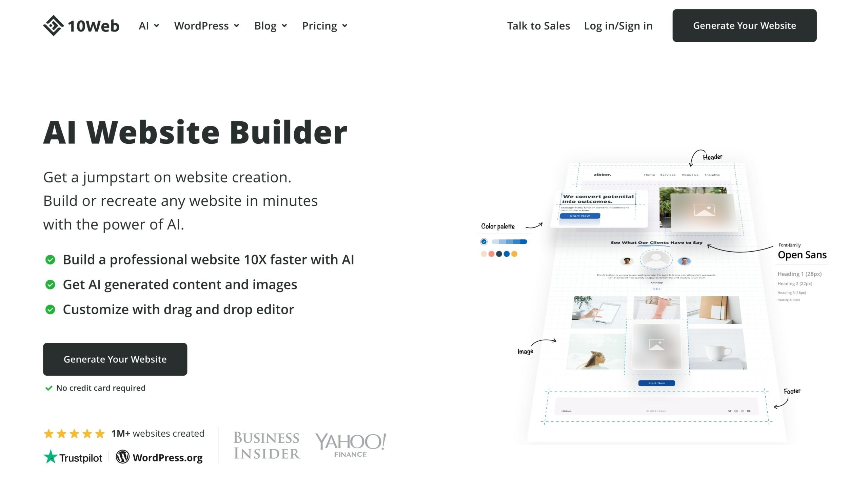Click the 1M+ websites created link
This screenshot has height=497, width=868.
tap(157, 433)
